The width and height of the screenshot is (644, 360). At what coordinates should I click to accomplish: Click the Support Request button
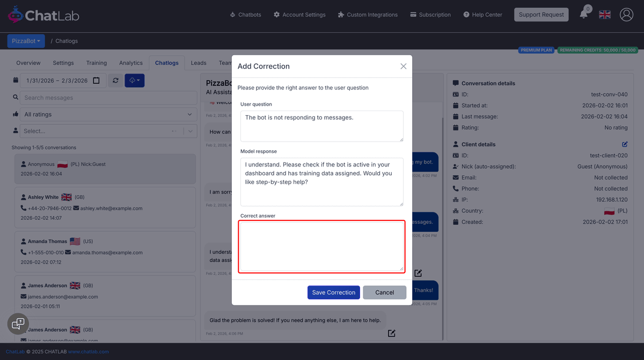coord(541,14)
